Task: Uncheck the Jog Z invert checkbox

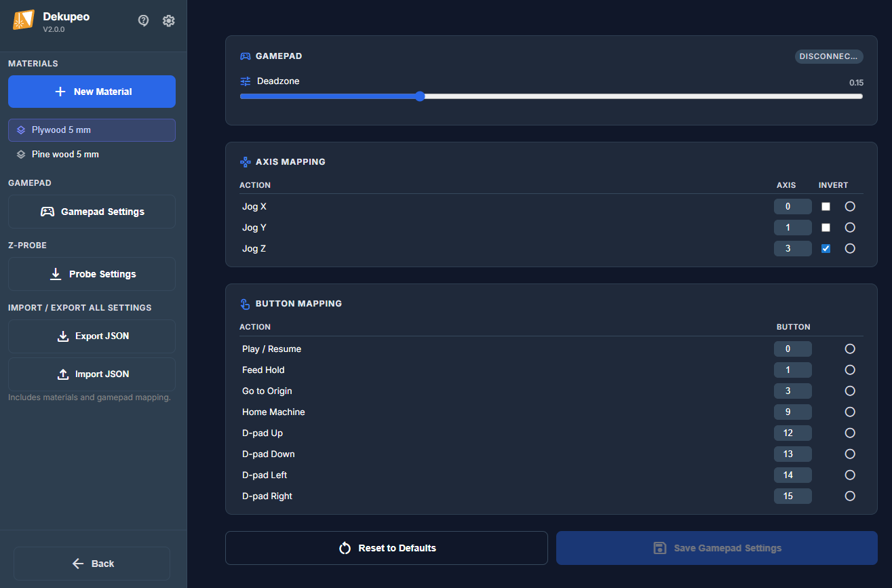Action: click(826, 248)
